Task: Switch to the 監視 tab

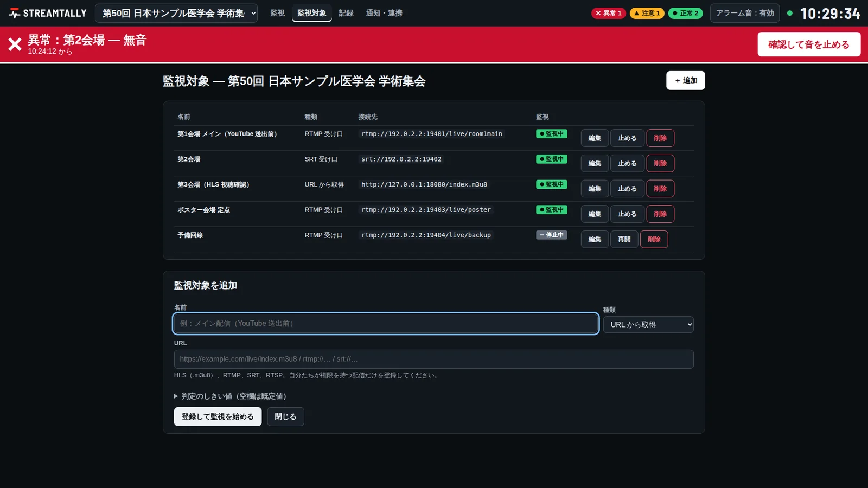Action: (277, 13)
